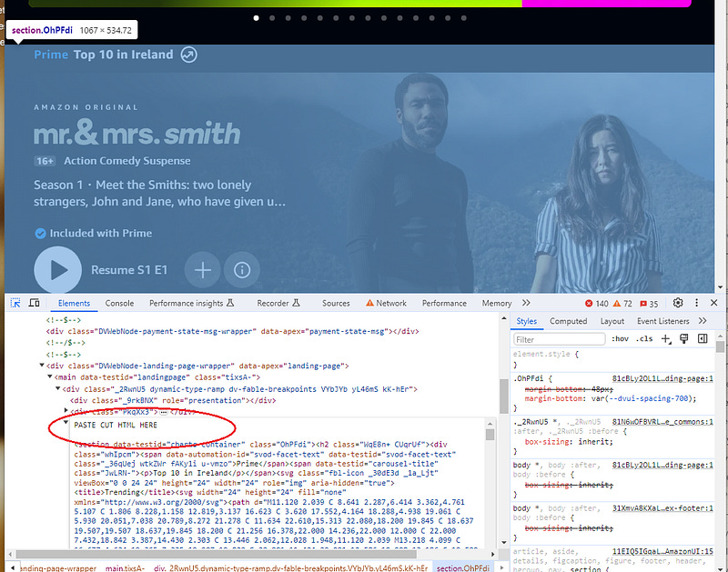Viewport: 728px width, 572px height.
Task: Open the Performance tab
Action: [x=444, y=304]
